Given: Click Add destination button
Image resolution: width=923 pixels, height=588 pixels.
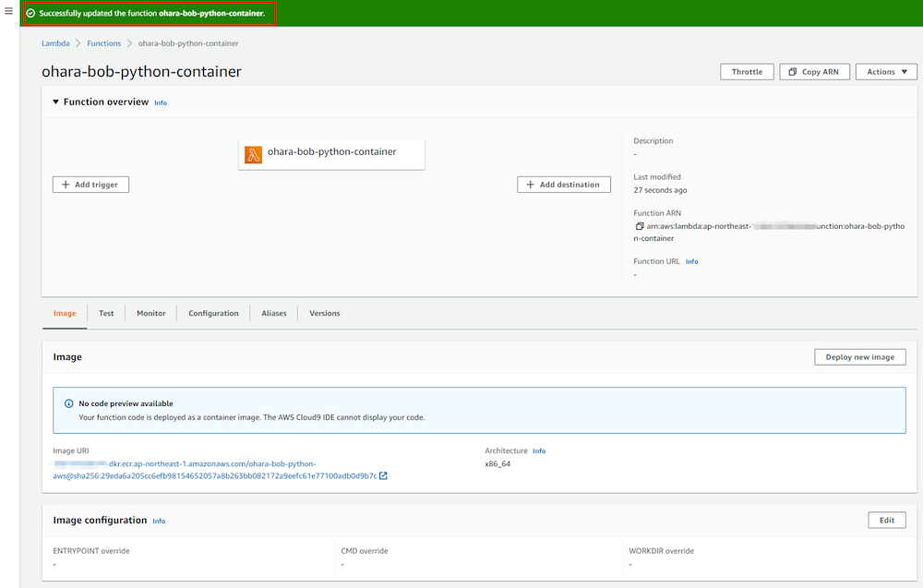Looking at the screenshot, I should (x=563, y=185).
